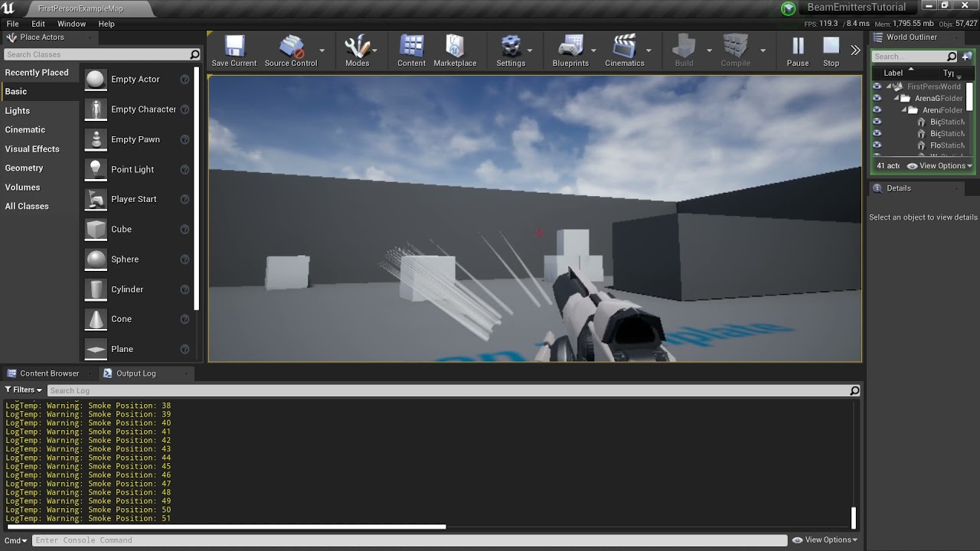Open help for the Cube entry
The width and height of the screenshot is (980, 551).
[x=185, y=229]
